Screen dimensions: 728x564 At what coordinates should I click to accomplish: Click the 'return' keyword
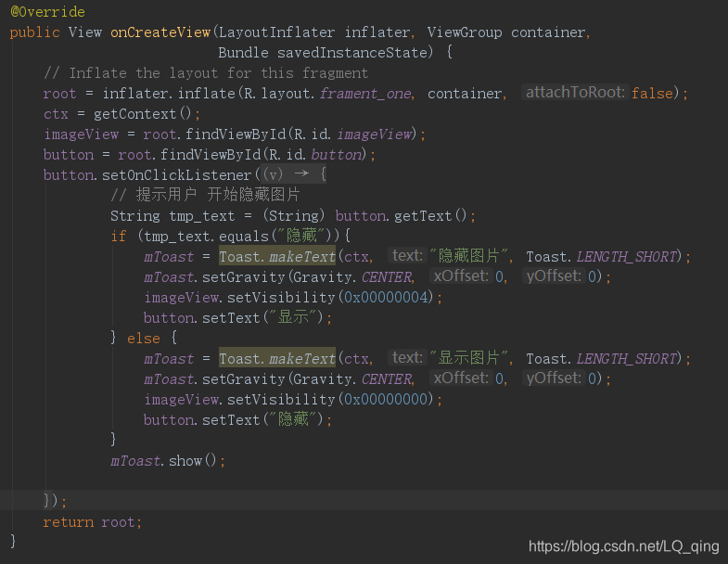coord(69,522)
